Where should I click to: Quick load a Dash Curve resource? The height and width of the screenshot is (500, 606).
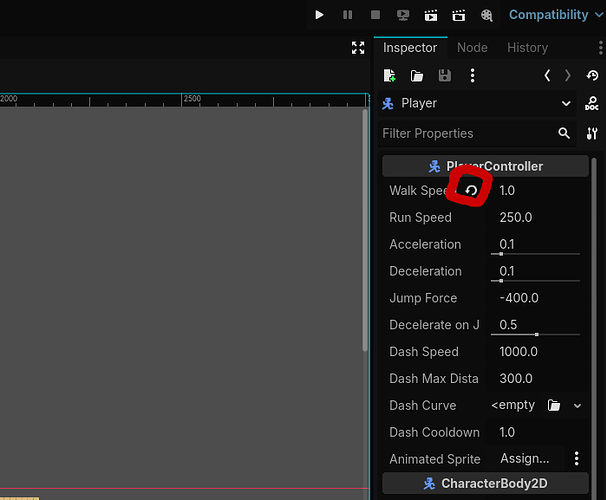coord(554,405)
